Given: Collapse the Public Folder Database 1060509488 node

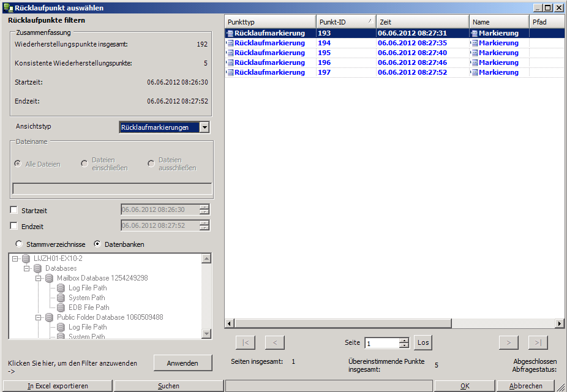Looking at the screenshot, I should [38, 317].
